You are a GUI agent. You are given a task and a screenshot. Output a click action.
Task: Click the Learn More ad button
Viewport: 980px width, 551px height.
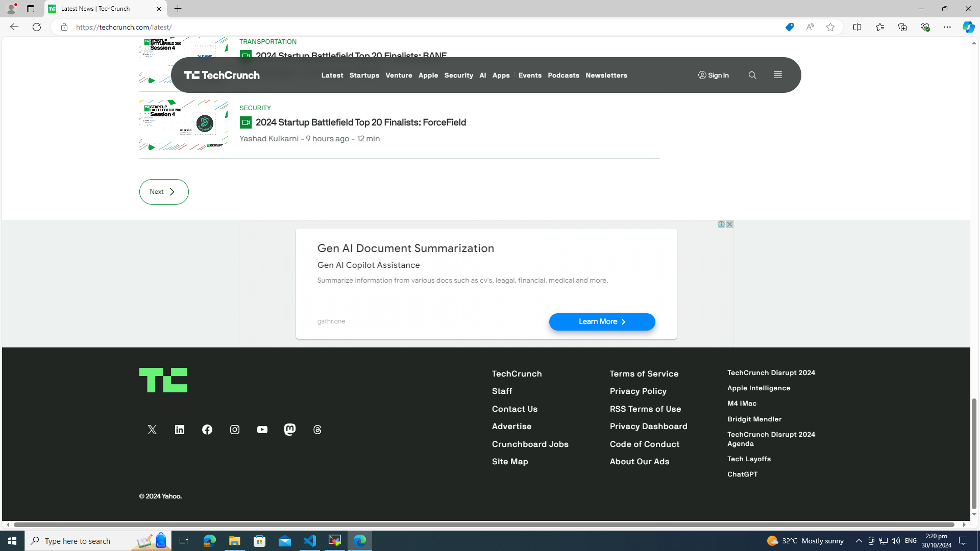pos(602,322)
